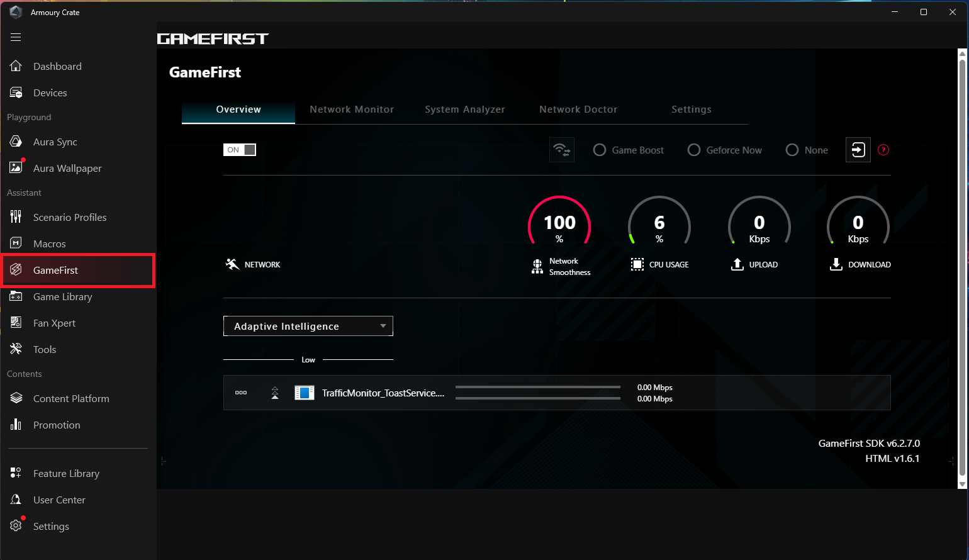Image resolution: width=969 pixels, height=560 pixels.
Task: Open Dashboard in the sidebar
Action: coord(57,66)
